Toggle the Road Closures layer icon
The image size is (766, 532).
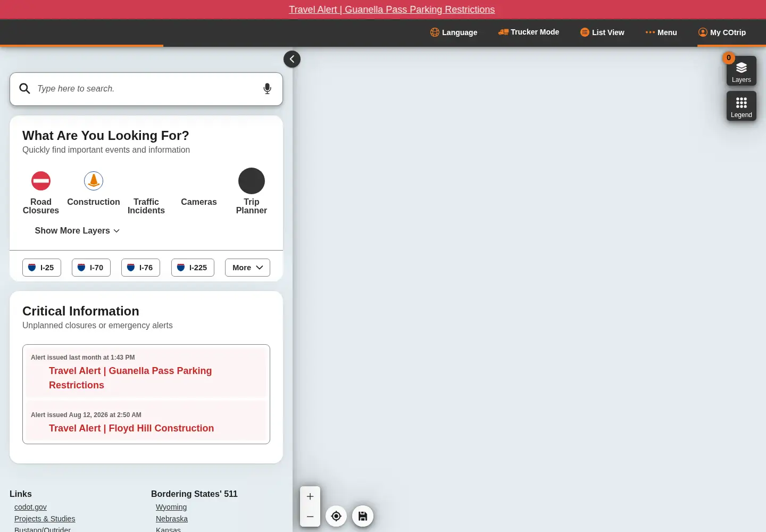coord(41,181)
